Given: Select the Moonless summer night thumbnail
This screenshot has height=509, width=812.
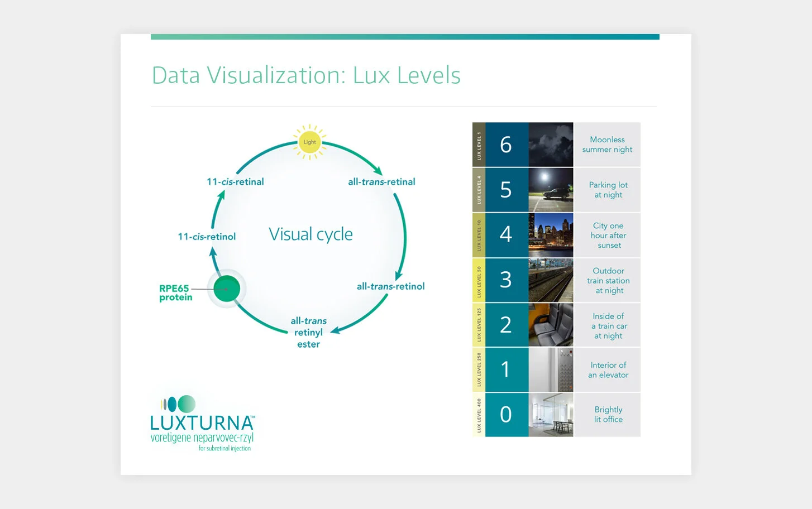Looking at the screenshot, I should click(551, 145).
